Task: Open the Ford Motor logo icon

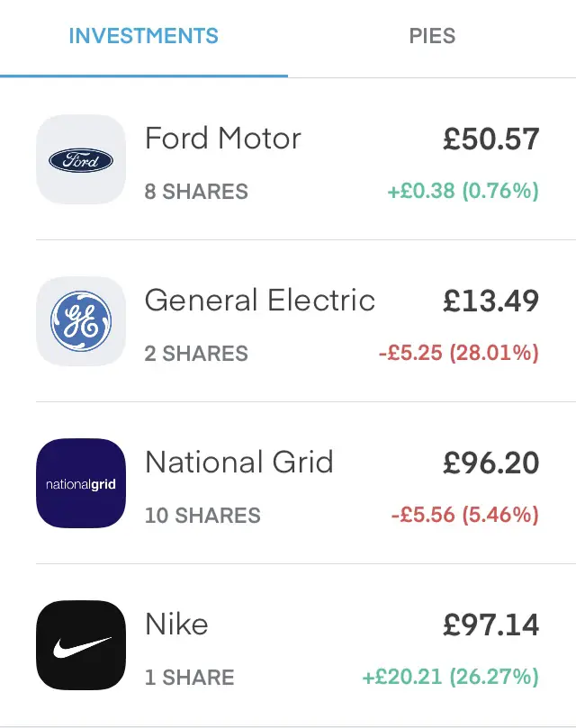Action: (x=81, y=159)
